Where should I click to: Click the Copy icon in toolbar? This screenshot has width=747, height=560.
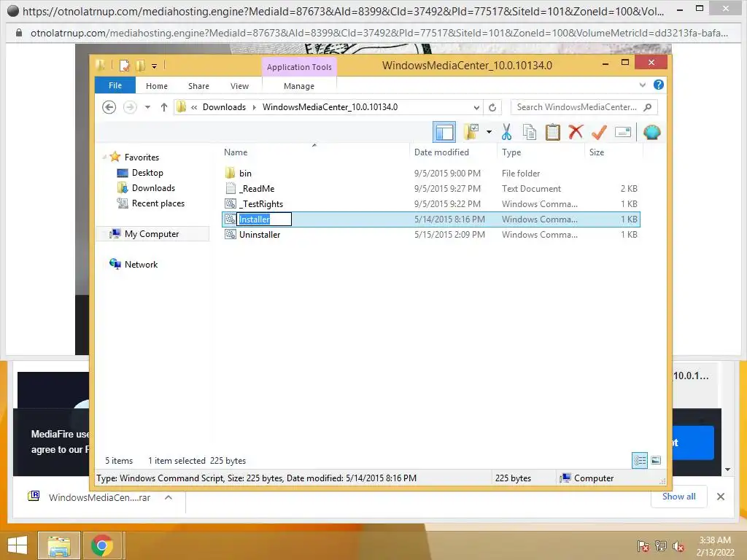pos(530,132)
